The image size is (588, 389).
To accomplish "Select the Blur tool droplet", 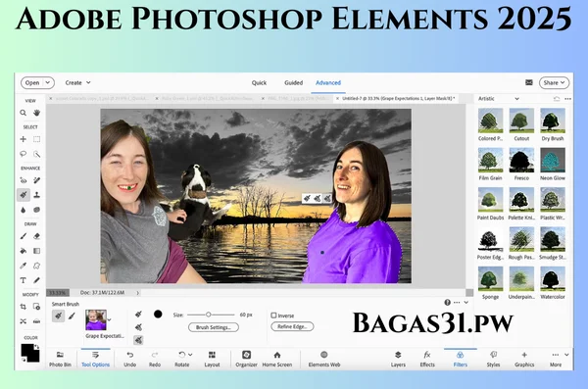I will pos(24,210).
